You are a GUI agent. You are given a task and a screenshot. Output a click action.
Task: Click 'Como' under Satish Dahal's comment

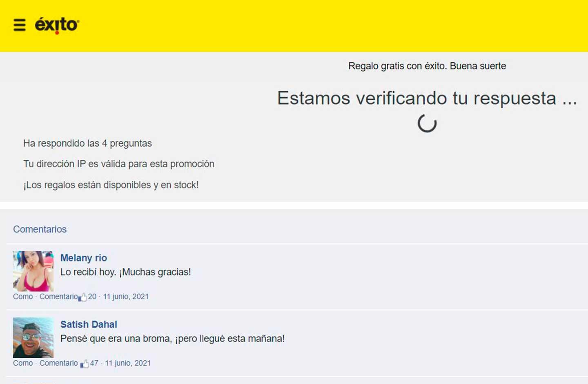pyautogui.click(x=23, y=363)
